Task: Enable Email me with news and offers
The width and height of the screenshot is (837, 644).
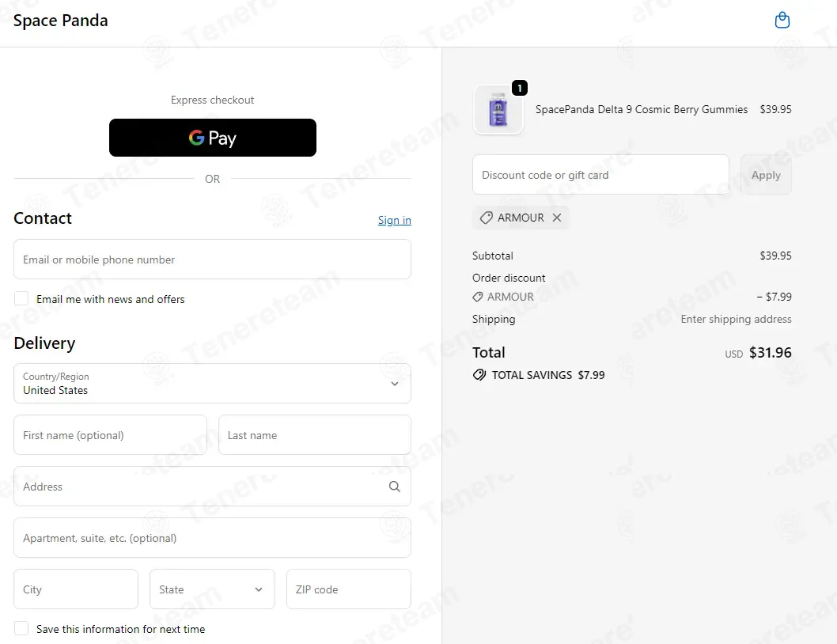Action: coord(21,298)
